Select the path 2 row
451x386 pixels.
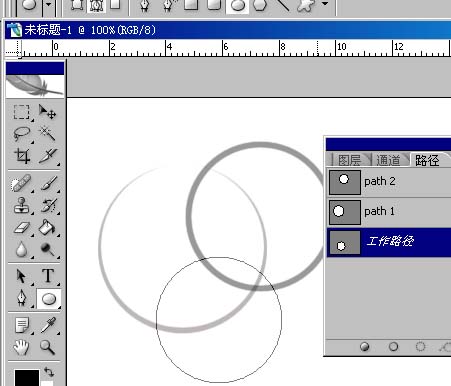tap(389, 182)
